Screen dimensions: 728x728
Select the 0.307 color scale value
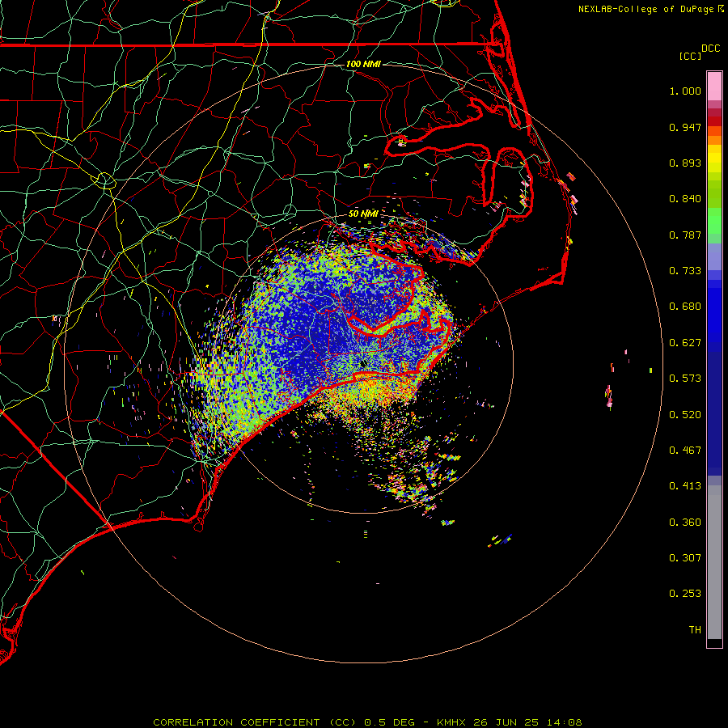click(685, 558)
